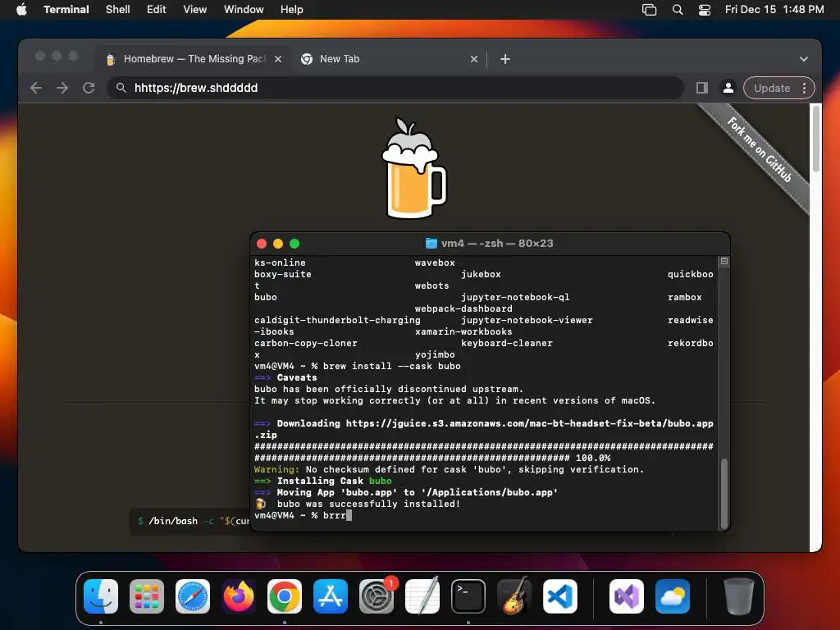This screenshot has width=840, height=630.
Task: Click the Homebrew beer mug logo
Action: (x=413, y=168)
